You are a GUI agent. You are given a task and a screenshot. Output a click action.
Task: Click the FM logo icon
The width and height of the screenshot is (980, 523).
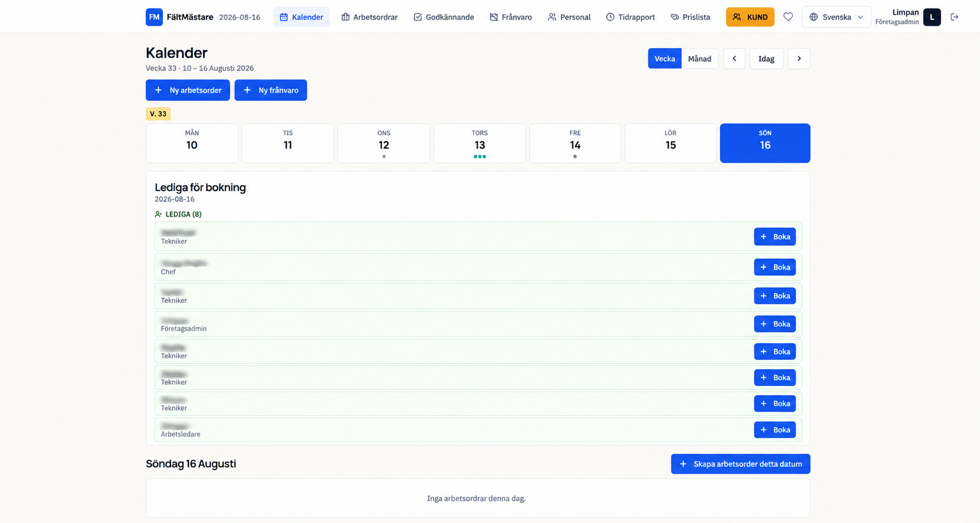point(154,17)
